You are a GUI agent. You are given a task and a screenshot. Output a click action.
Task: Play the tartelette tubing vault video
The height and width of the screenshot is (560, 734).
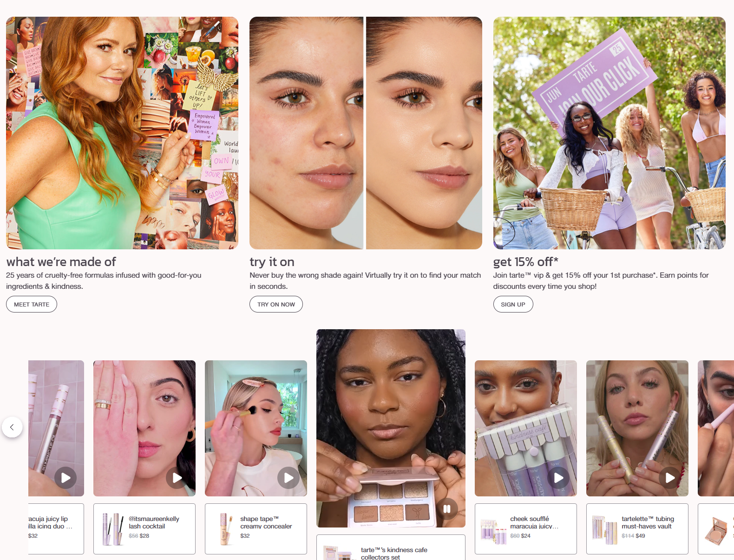point(670,477)
